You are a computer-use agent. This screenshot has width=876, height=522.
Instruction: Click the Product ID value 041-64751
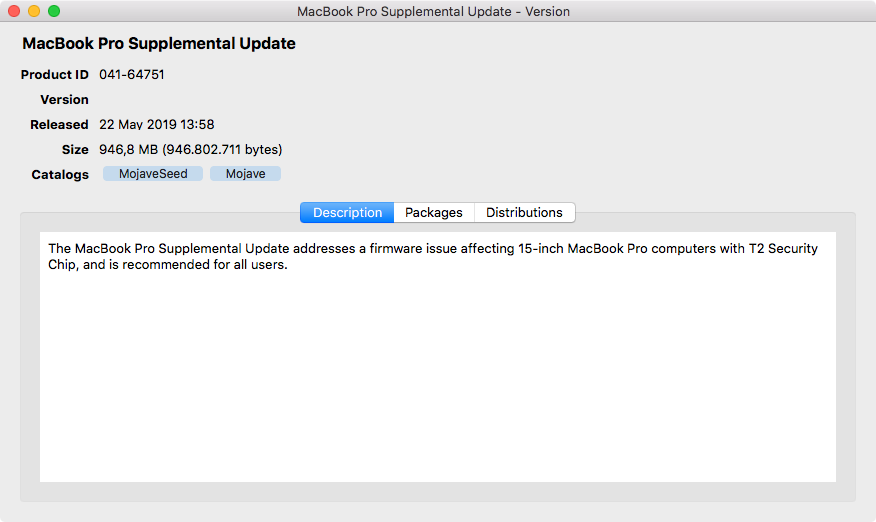[x=132, y=74]
